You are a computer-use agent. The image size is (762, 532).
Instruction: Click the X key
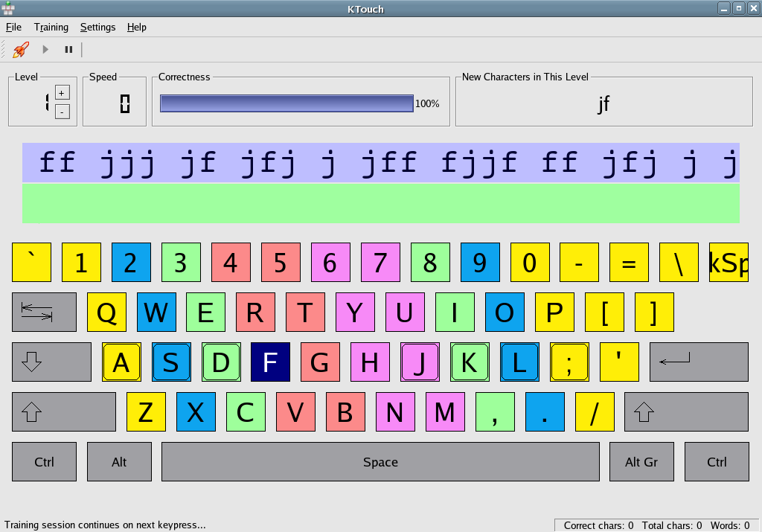coord(196,412)
